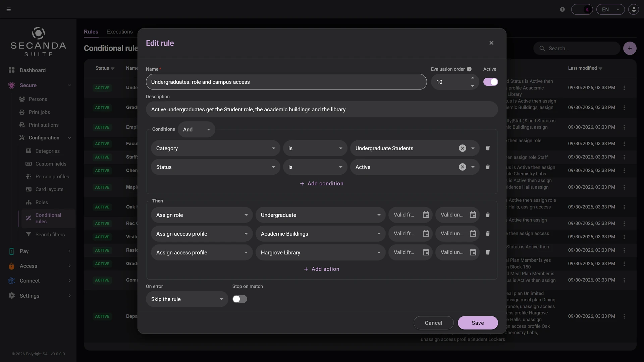Viewport: 644px width, 362px height.
Task: Delete the Category condition row
Action: [x=488, y=148]
